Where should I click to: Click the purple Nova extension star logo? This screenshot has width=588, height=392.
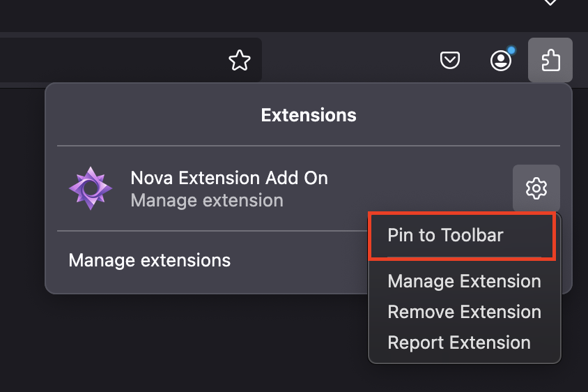click(x=91, y=188)
